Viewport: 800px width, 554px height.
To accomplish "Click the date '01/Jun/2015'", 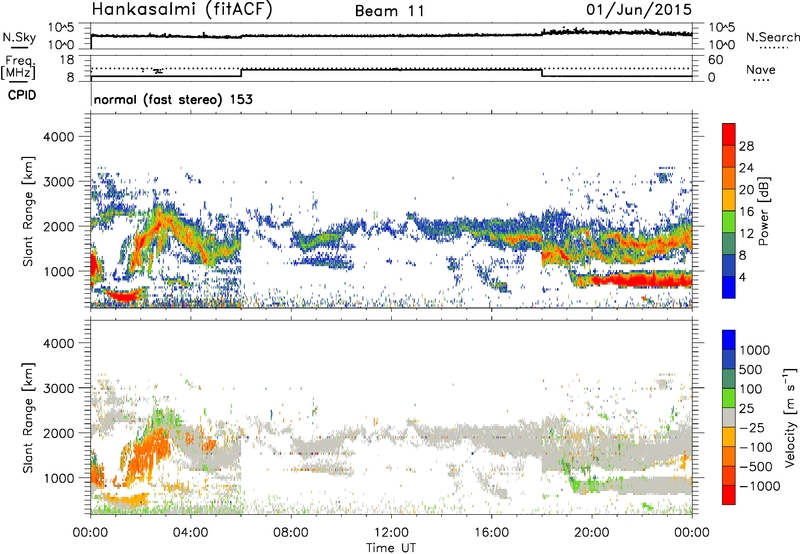I will coord(639,9).
